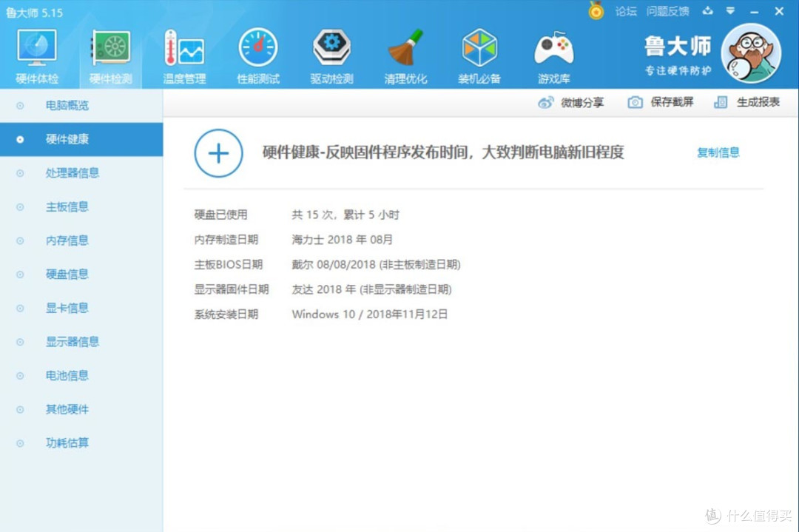Click the camera 保存截屏 icon
This screenshot has height=532, width=799.
tap(635, 102)
